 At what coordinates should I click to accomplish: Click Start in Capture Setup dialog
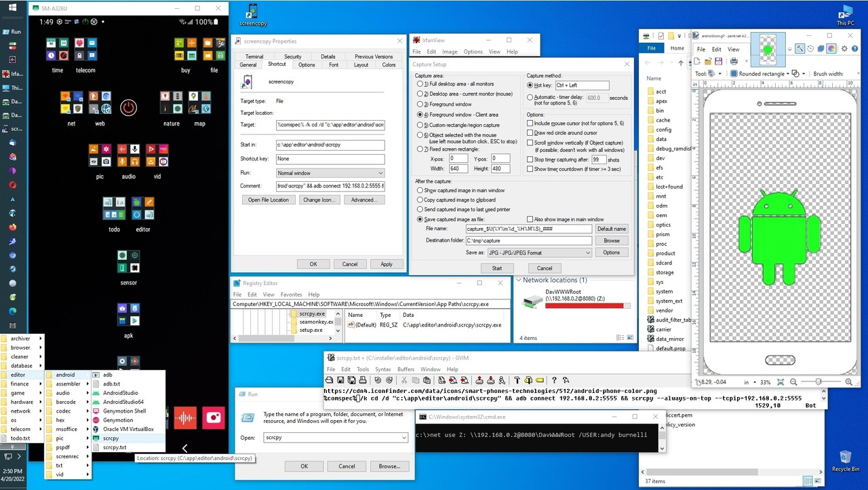(497, 268)
